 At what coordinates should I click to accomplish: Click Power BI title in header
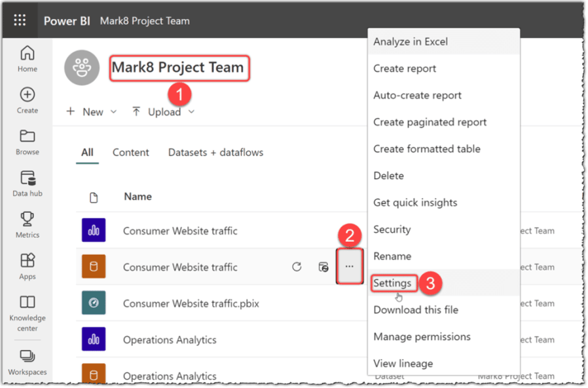coord(67,20)
